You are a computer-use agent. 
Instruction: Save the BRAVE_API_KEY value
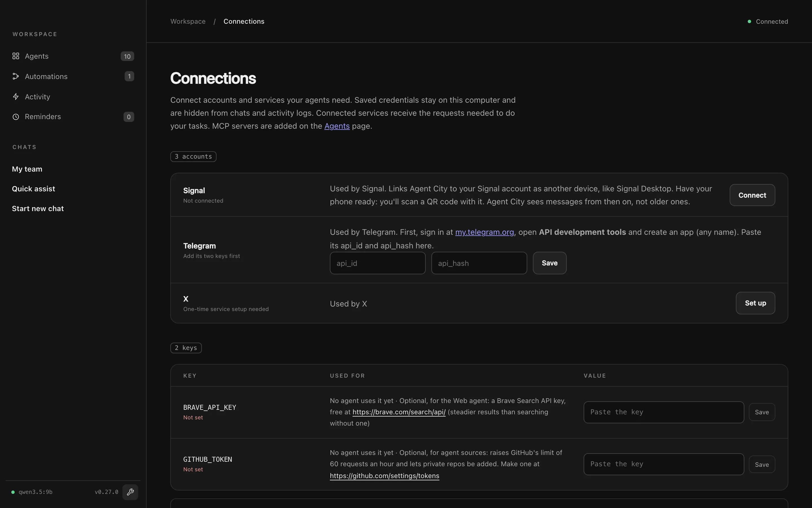tap(762, 412)
